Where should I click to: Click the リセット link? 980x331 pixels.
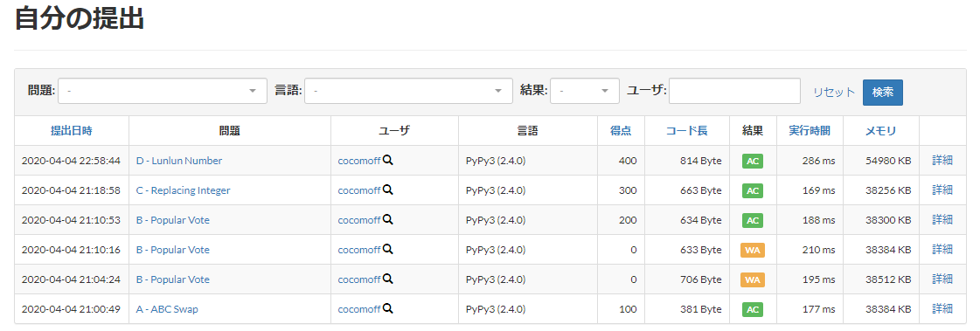pos(834,92)
